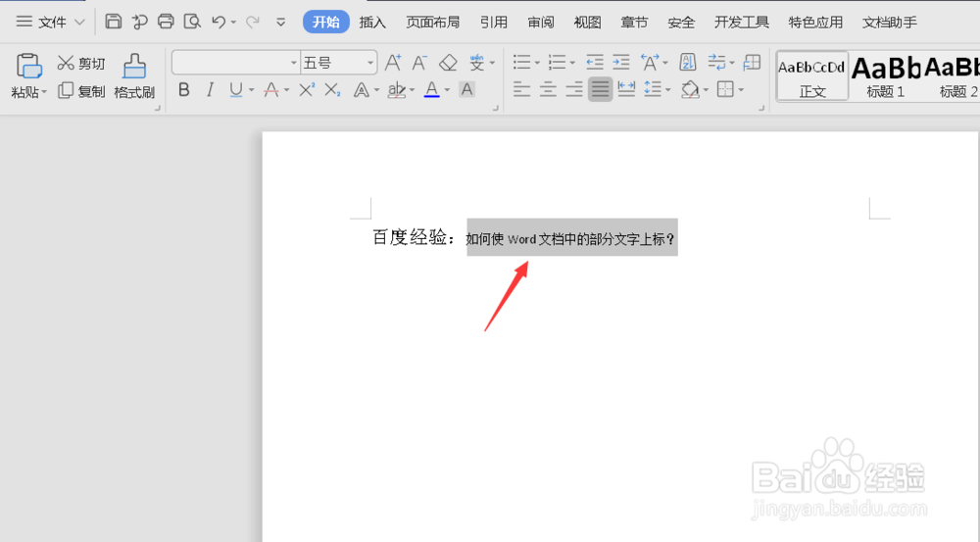The image size is (980, 542).
Task: Open the sort A-Z icon
Action: point(688,62)
